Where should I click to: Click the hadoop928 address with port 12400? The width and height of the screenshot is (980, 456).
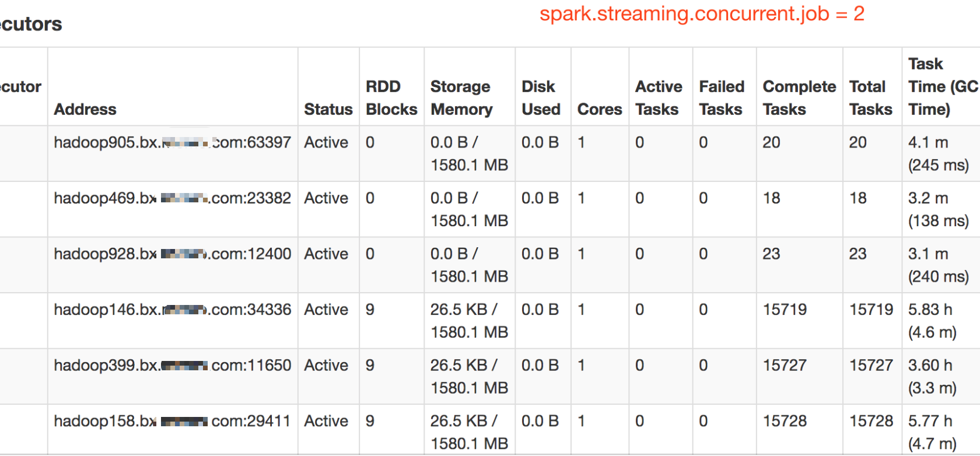click(x=172, y=254)
